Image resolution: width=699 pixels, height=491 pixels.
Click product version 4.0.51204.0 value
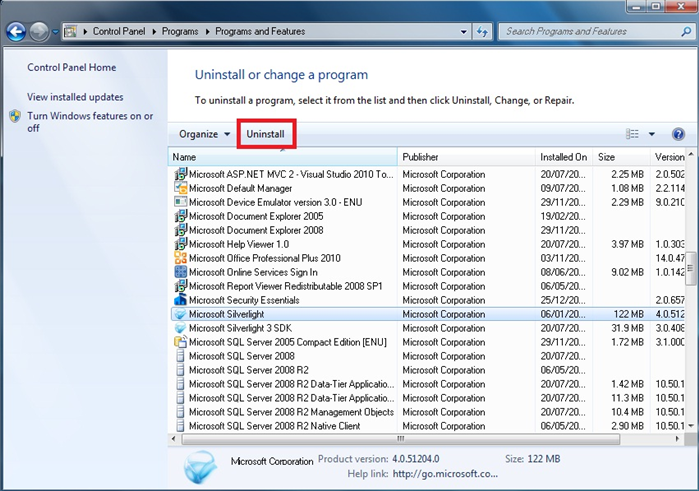[415, 459]
